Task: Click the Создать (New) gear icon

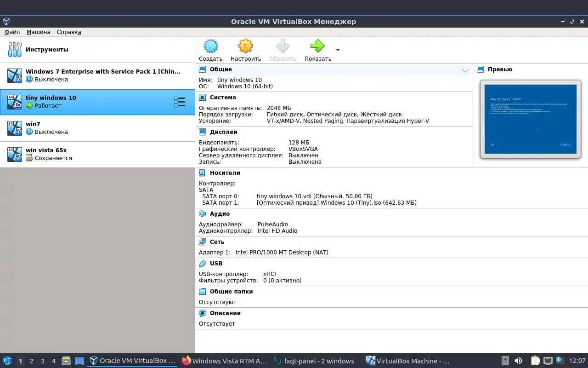Action: 210,46
